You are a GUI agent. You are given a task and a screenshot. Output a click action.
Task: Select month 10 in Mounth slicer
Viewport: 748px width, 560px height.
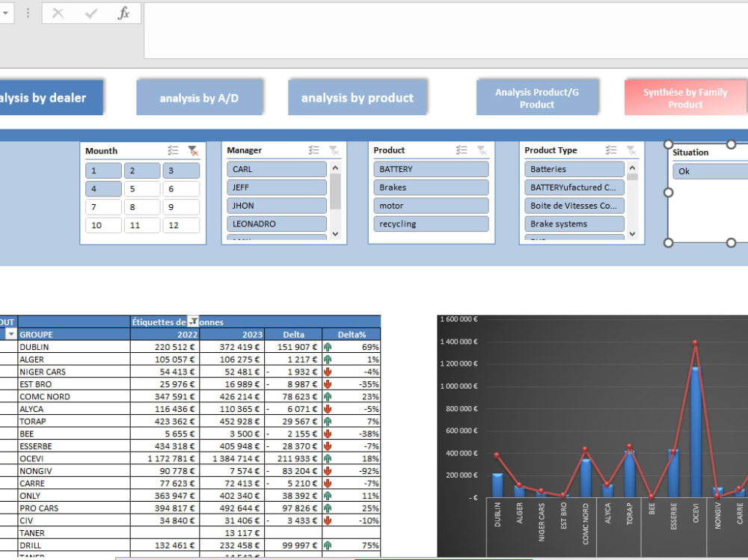103,224
